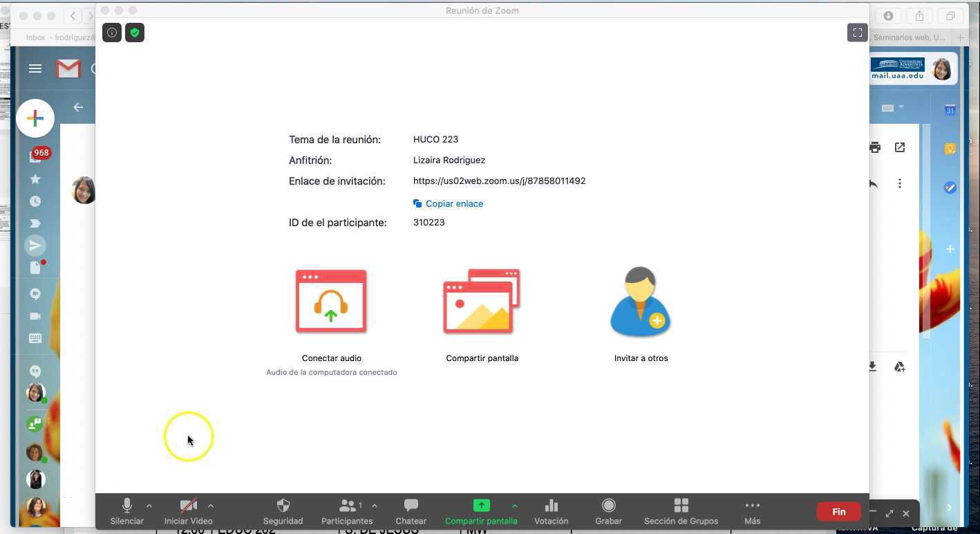980x534 pixels.
Task: Click Invitar a otros person icon
Action: tap(641, 302)
